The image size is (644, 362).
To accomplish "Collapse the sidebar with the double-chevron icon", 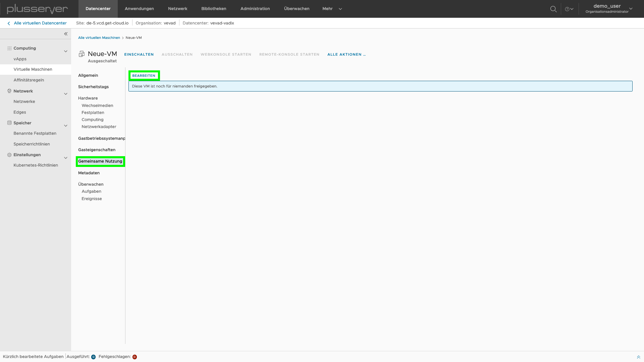I will click(x=66, y=34).
